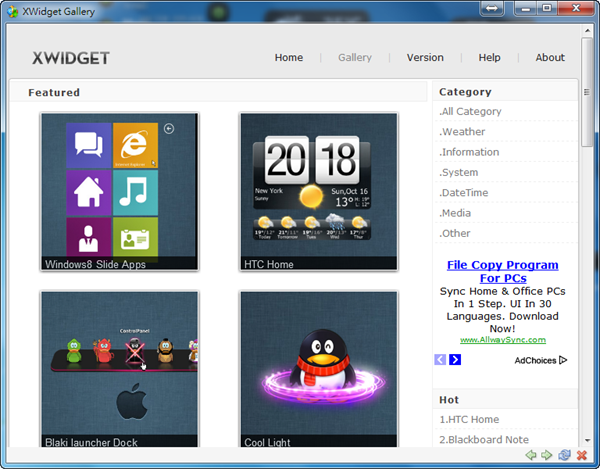Filter widgets by Information category

(x=469, y=152)
